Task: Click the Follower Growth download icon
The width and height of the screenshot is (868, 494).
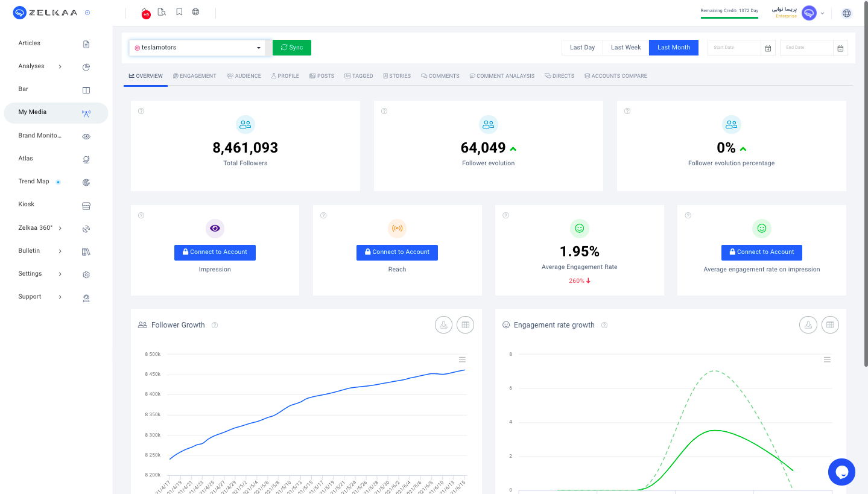Action: tap(443, 325)
